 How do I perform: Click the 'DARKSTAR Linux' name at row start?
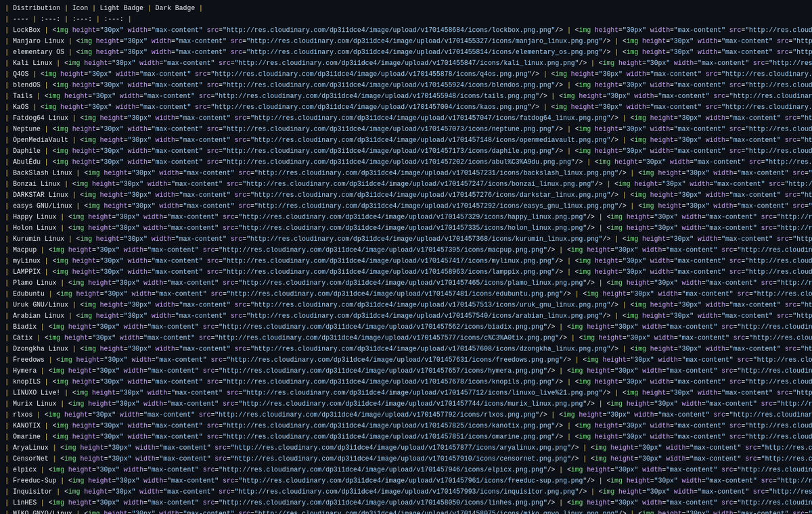click(x=41, y=195)
